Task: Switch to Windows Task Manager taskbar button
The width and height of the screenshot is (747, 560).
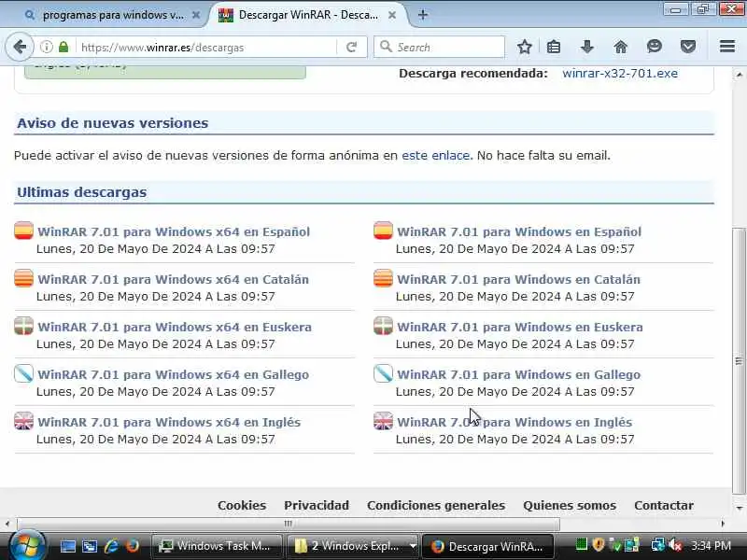Action: (x=217, y=546)
